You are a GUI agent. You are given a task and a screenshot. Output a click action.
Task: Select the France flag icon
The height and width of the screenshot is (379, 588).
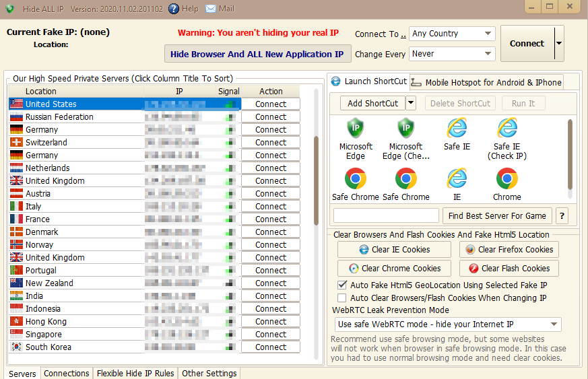[16, 219]
